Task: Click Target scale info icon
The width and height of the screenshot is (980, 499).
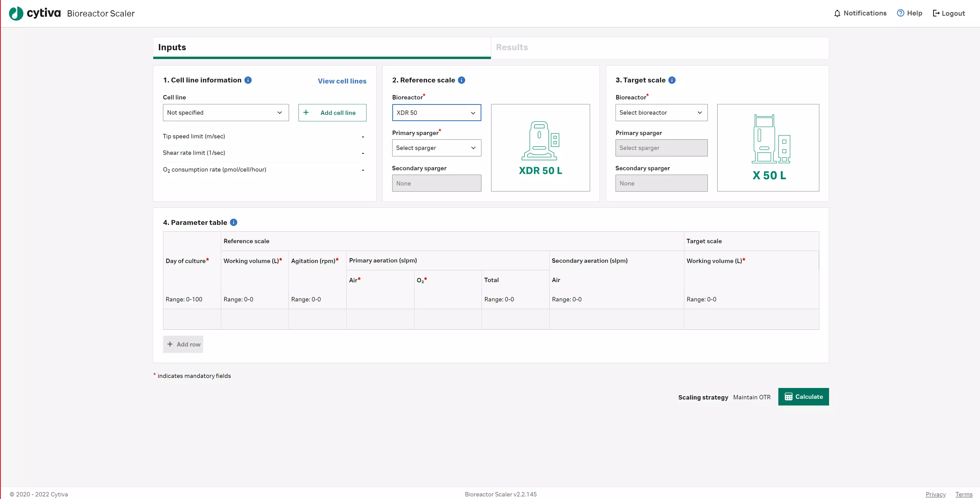Action: click(672, 80)
